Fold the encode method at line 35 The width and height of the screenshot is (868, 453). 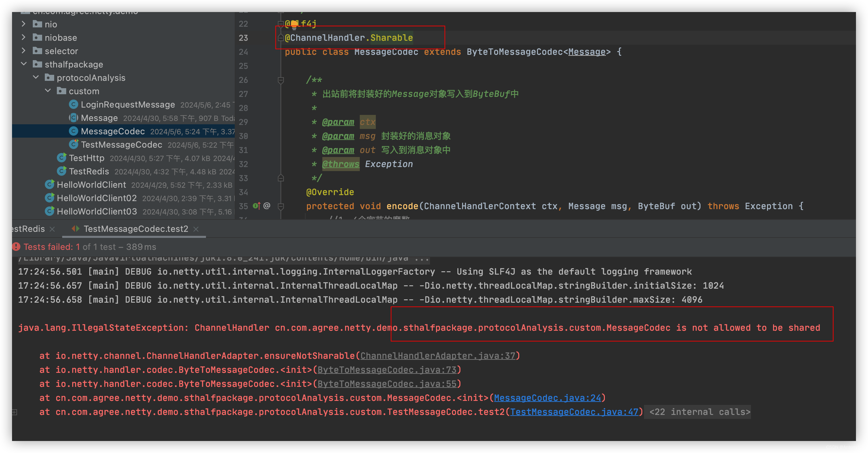point(280,206)
